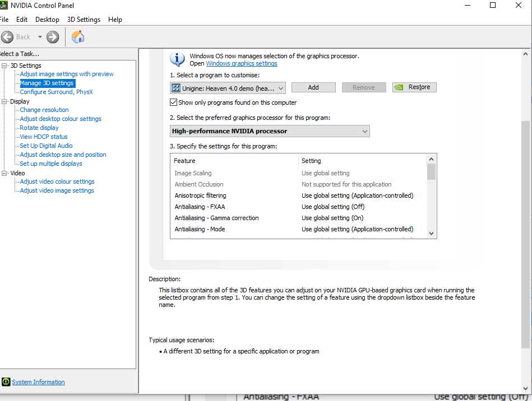Open the Desktop menu
This screenshot has height=401, width=532.
(x=47, y=20)
